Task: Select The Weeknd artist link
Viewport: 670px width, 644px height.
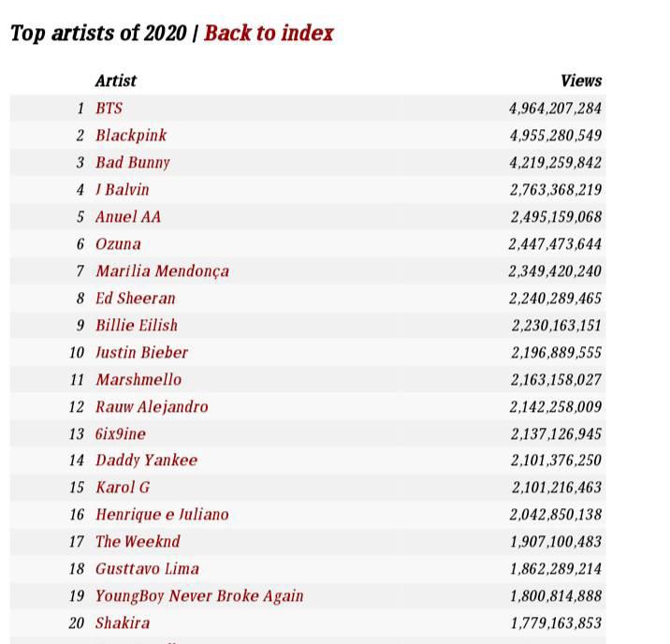Action: pos(138,541)
